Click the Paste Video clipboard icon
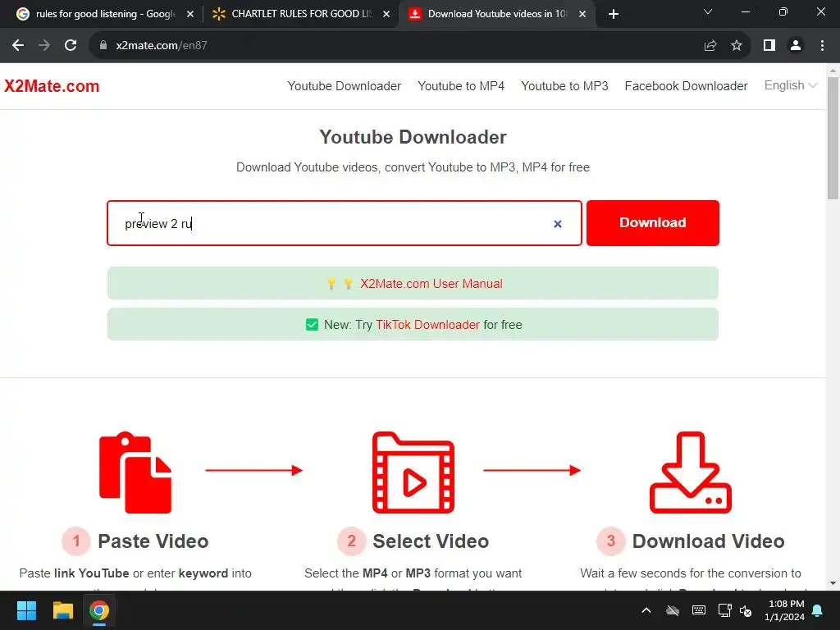This screenshot has width=840, height=630. 135,472
